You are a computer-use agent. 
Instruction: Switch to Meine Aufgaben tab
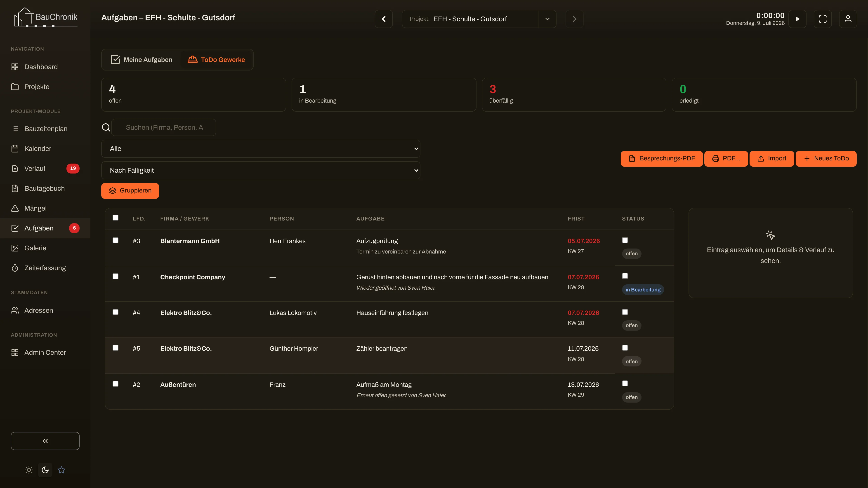[142, 60]
